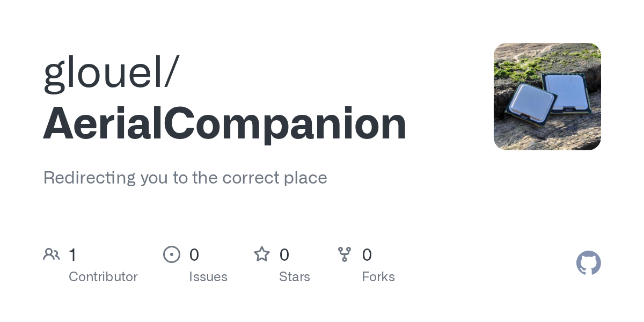Open the glouel avatar image
The image size is (644, 322).
point(547,97)
